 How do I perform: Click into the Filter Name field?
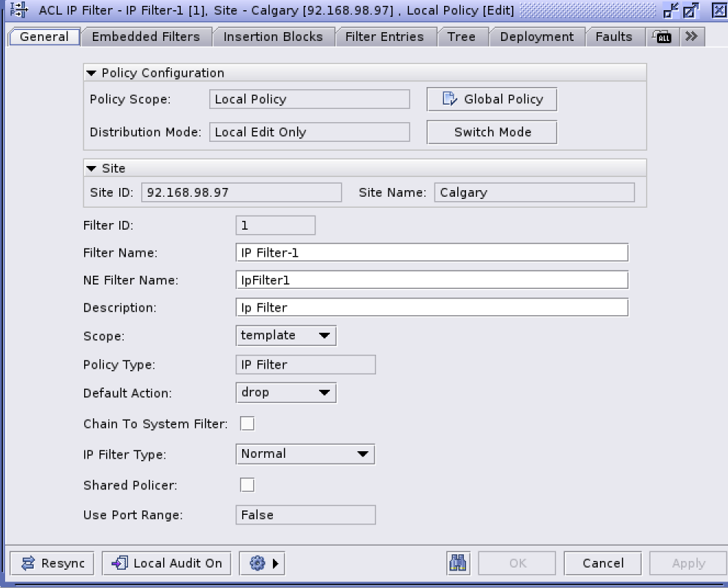(x=432, y=253)
